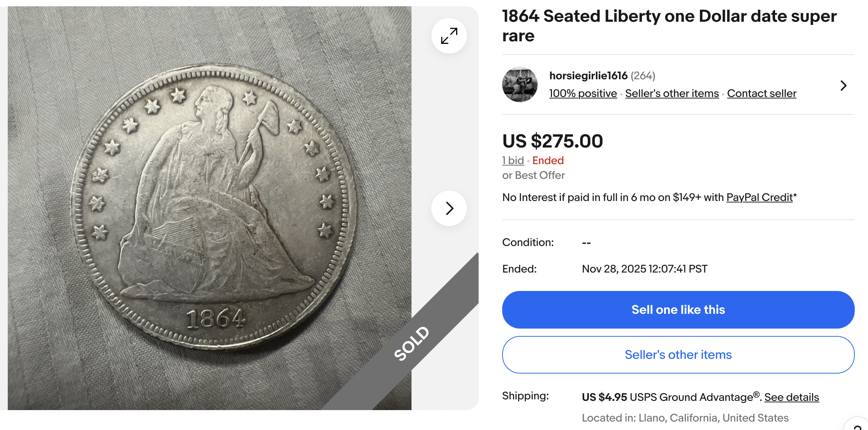Click the SOLD banner on the image
Screen dimensions: 868x430
pos(412,343)
